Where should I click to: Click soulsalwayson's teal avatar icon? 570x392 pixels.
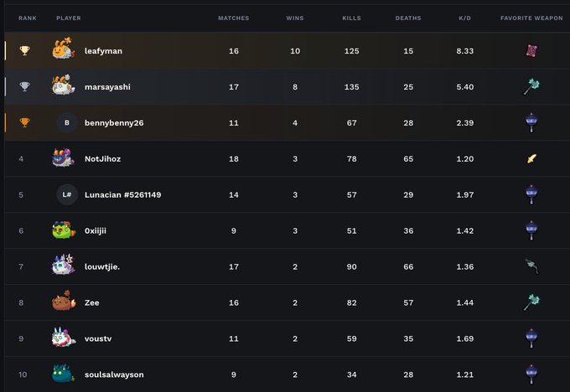click(x=64, y=373)
